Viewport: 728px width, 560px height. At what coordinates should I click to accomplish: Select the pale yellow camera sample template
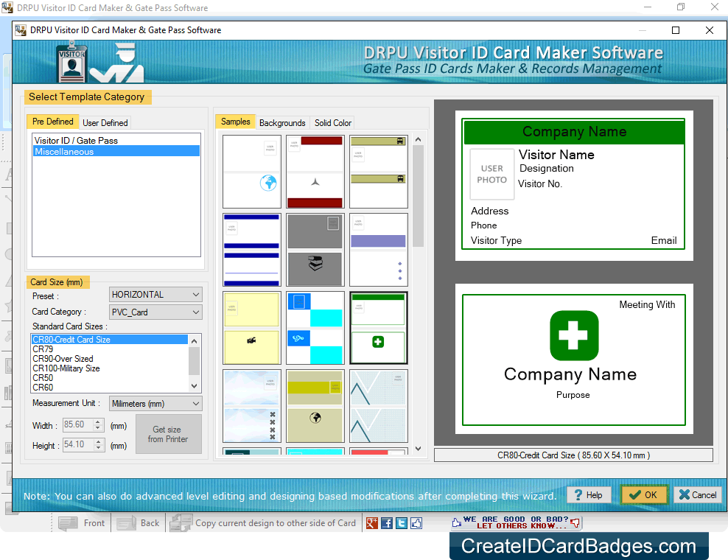tap(252, 328)
